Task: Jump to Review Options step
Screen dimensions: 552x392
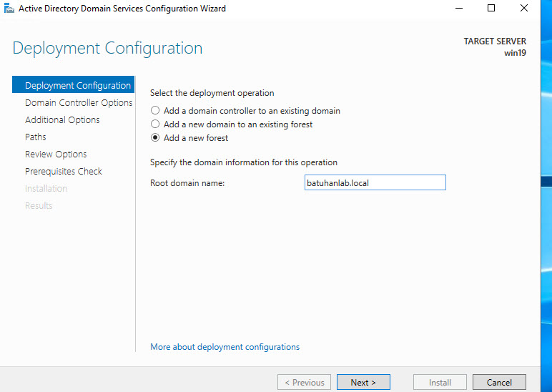Action: pyautogui.click(x=56, y=155)
